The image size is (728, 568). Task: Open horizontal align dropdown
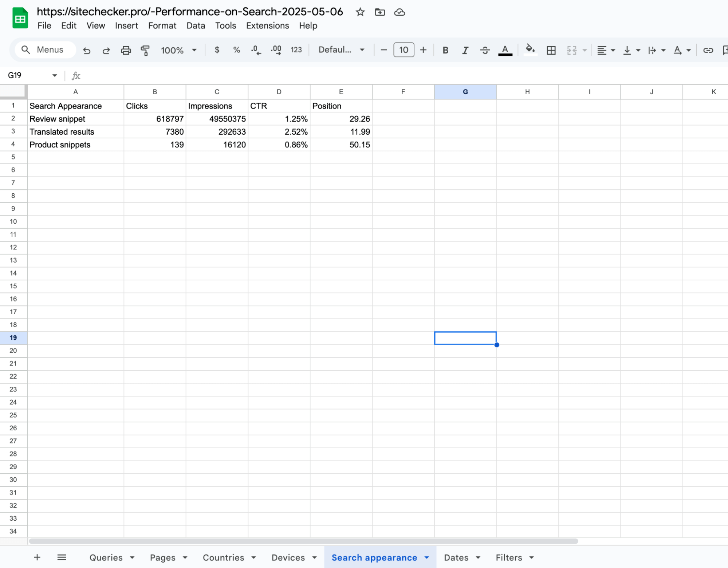(606, 50)
